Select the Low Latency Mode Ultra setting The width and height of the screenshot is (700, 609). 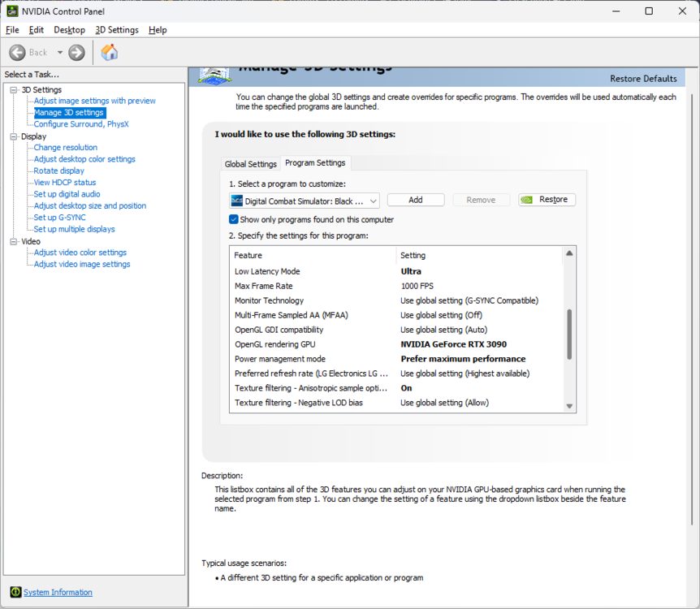pos(411,271)
